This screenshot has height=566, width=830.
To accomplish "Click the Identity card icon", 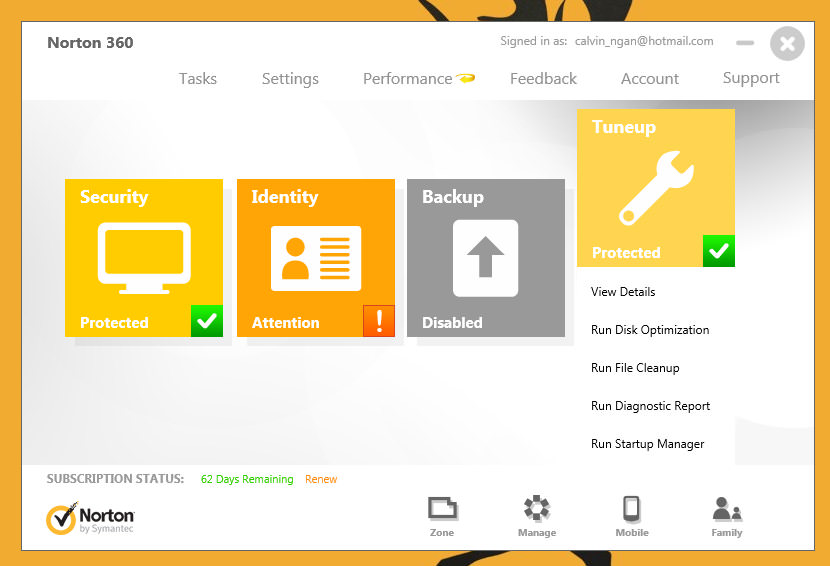I will click(316, 258).
